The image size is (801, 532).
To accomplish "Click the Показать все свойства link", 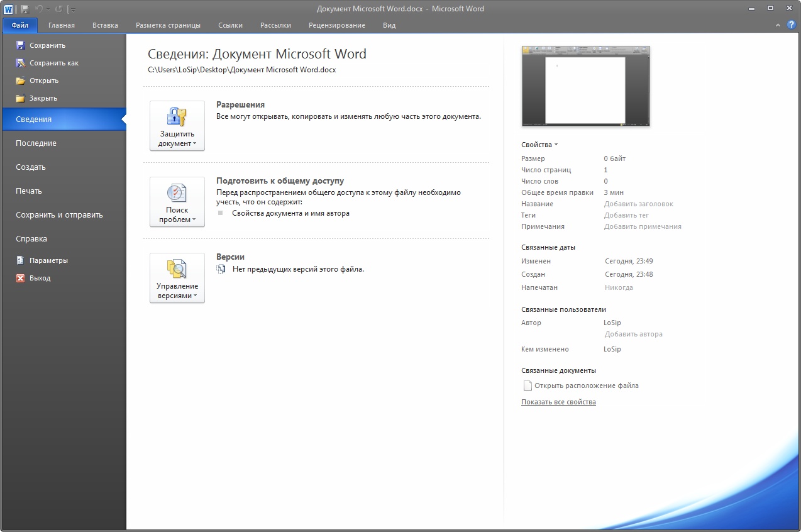I will [x=558, y=402].
